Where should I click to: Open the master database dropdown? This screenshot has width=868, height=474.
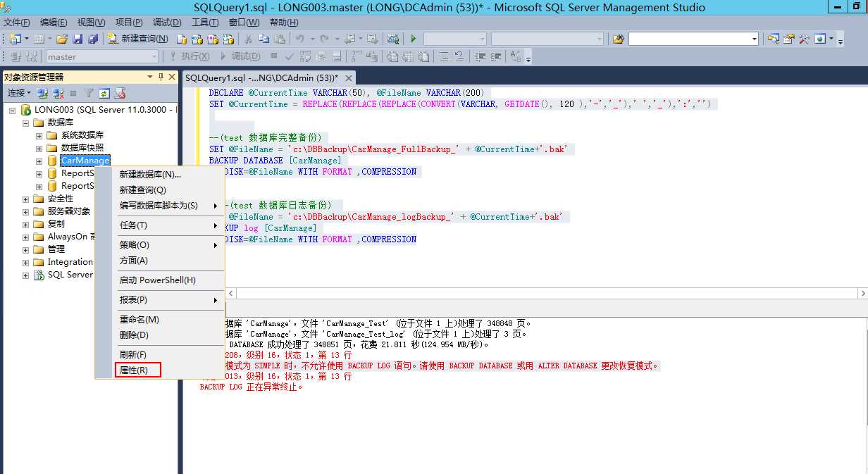pyautogui.click(x=102, y=56)
